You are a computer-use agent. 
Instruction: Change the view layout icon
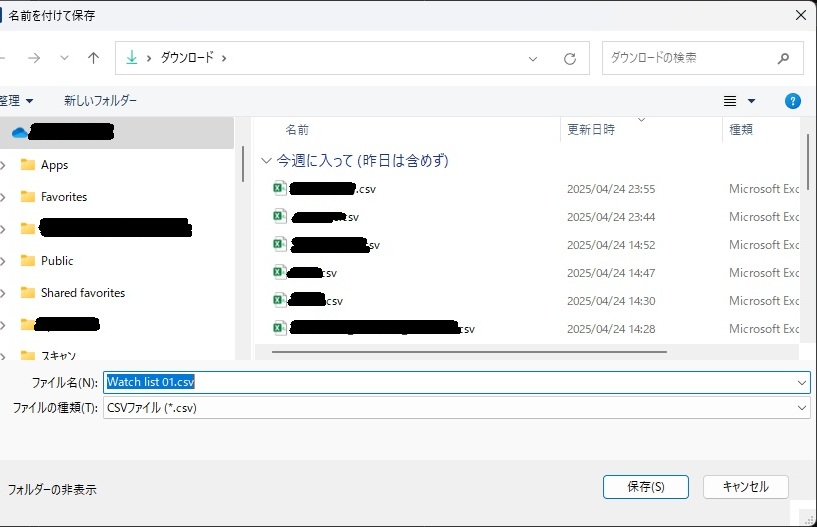click(730, 101)
